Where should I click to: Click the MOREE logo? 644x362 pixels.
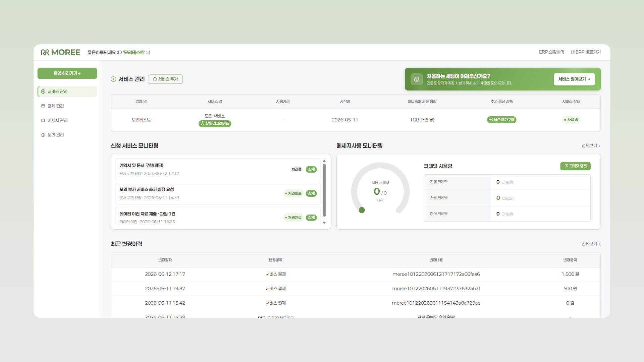[x=60, y=52]
